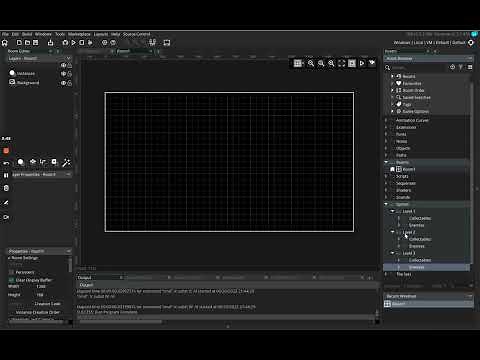Viewport: 480px width, 360px height.
Task: Open the asset browser filter icon
Action: coord(461,67)
